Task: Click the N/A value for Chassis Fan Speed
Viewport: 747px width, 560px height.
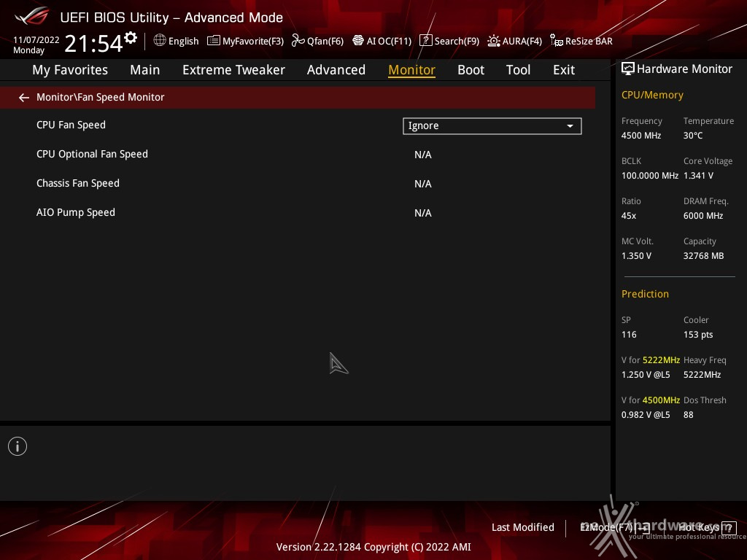Action: pyautogui.click(x=422, y=184)
